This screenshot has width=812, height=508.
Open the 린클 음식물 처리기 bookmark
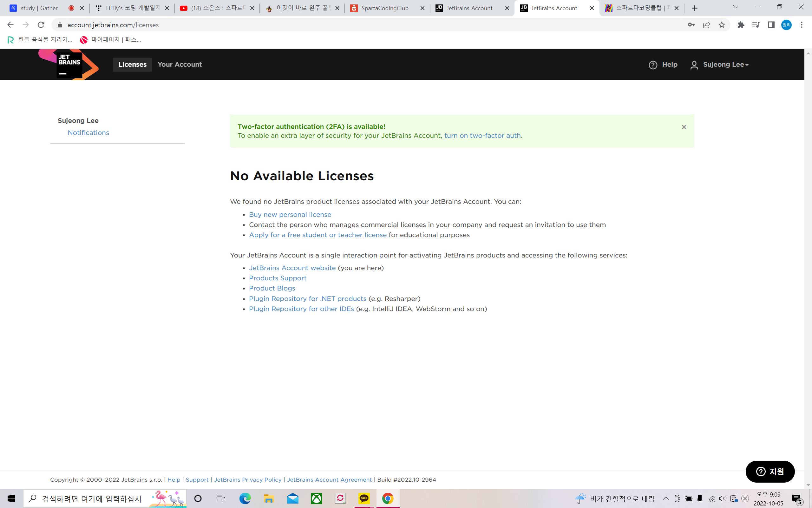point(40,40)
